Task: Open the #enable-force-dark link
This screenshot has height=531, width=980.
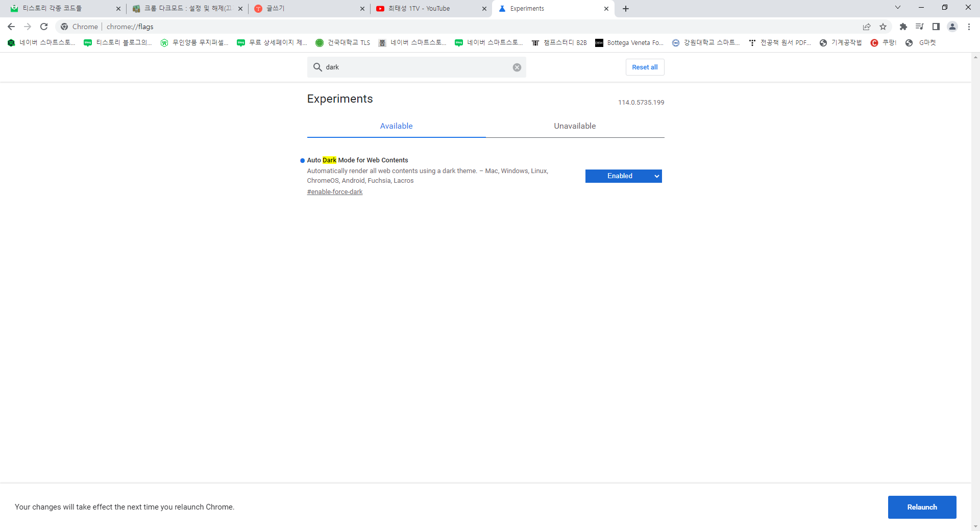Action: click(x=335, y=192)
